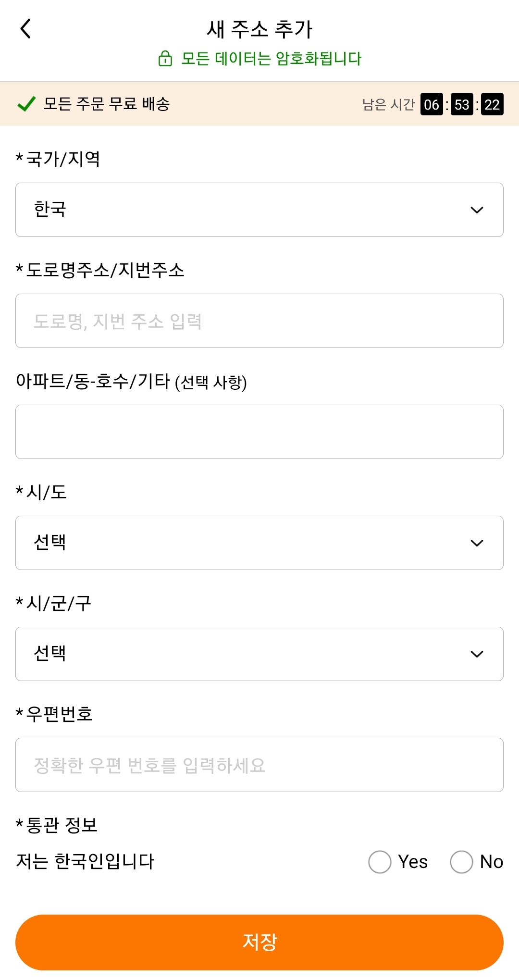Screen dimensions: 519x980
Task: Open the country dropdown showing 한국
Action: click(259, 210)
